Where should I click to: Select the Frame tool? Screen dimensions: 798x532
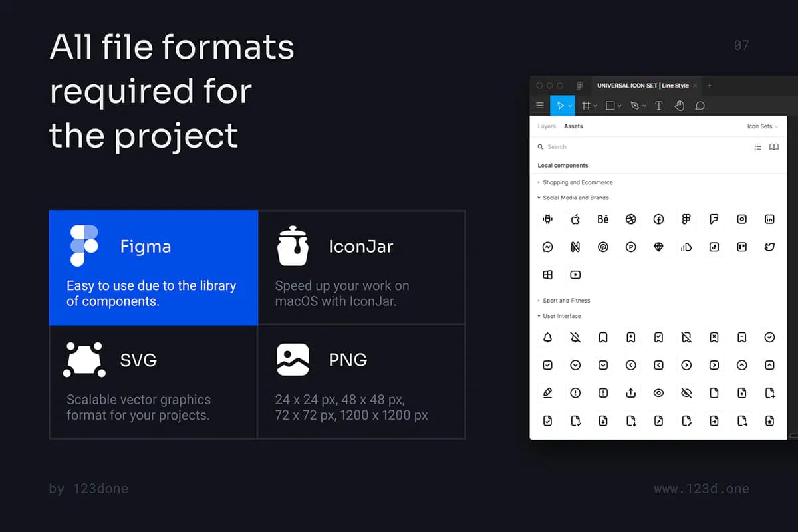tap(586, 106)
